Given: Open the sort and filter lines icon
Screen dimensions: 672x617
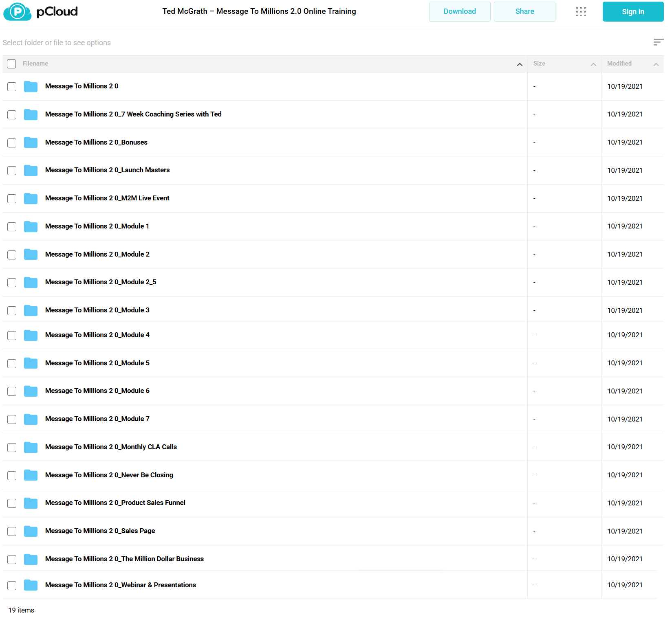Looking at the screenshot, I should (658, 42).
